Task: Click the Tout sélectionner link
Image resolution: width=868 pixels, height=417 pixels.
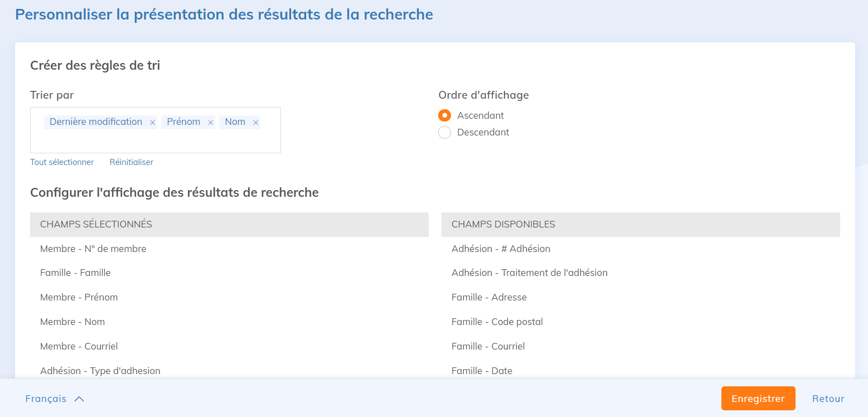Action: pyautogui.click(x=62, y=162)
